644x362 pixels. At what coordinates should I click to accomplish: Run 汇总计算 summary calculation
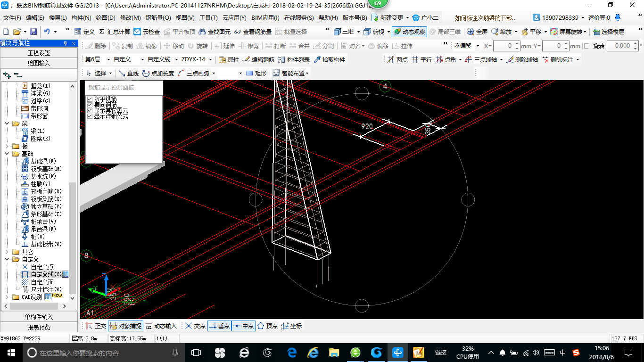pyautogui.click(x=115, y=32)
